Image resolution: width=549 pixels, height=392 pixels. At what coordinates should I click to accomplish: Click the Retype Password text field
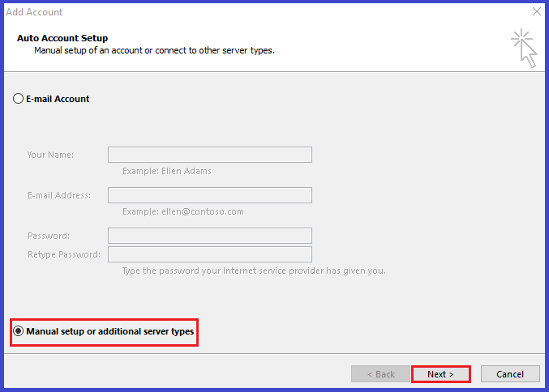(x=210, y=254)
